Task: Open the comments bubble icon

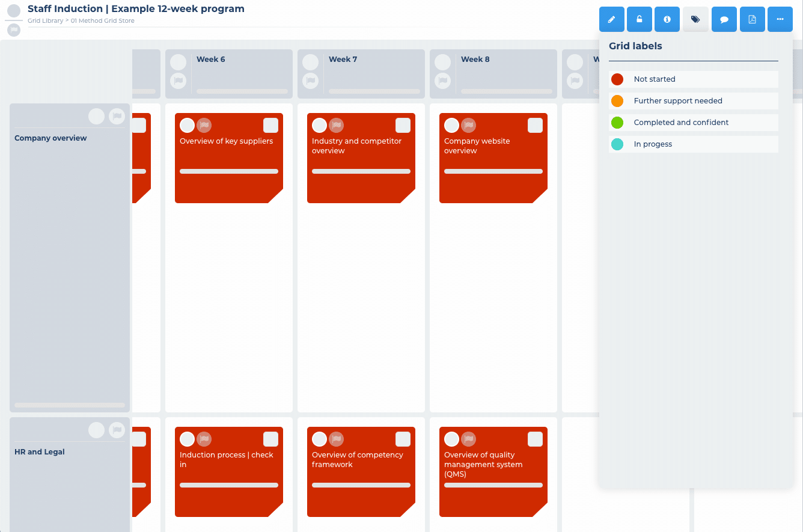Action: coord(724,19)
